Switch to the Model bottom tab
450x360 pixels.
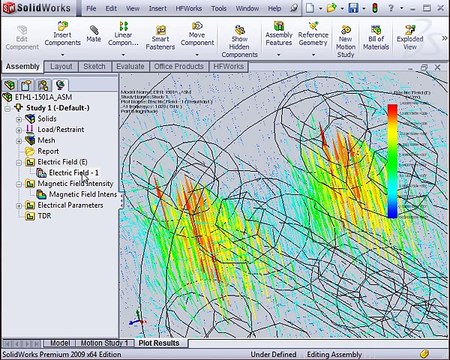click(x=60, y=343)
